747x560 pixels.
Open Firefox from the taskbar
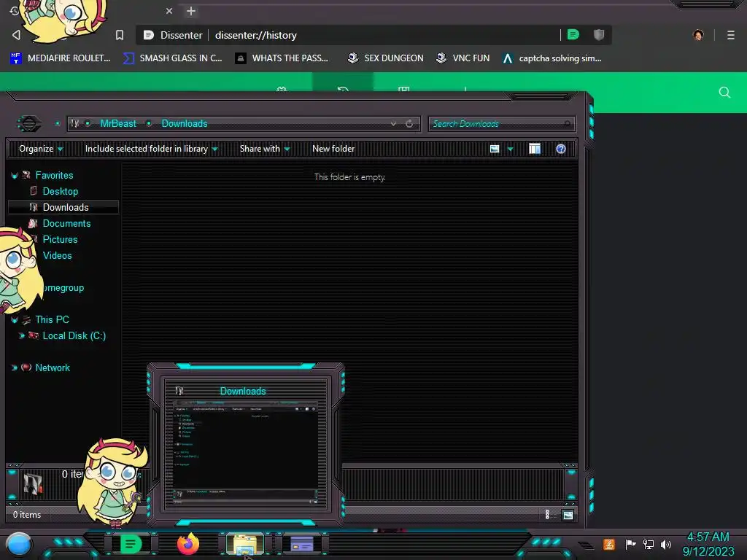(x=188, y=544)
